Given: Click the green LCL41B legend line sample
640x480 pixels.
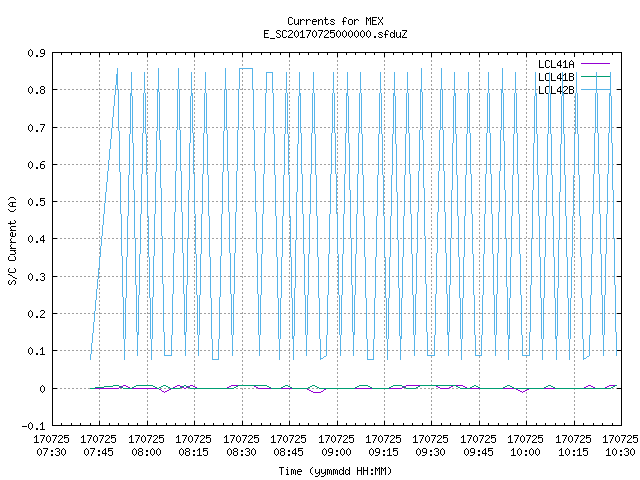Looking at the screenshot, I should 595,77.
